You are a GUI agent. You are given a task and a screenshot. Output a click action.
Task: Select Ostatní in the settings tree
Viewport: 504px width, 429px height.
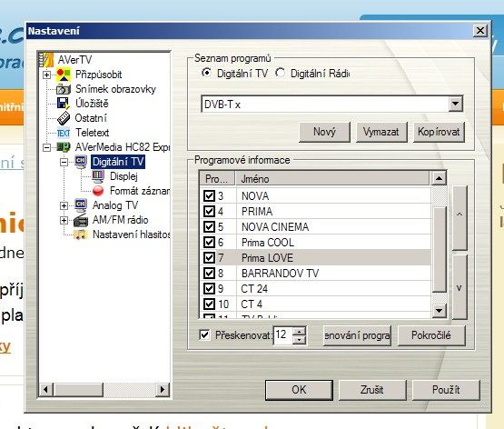(x=91, y=118)
